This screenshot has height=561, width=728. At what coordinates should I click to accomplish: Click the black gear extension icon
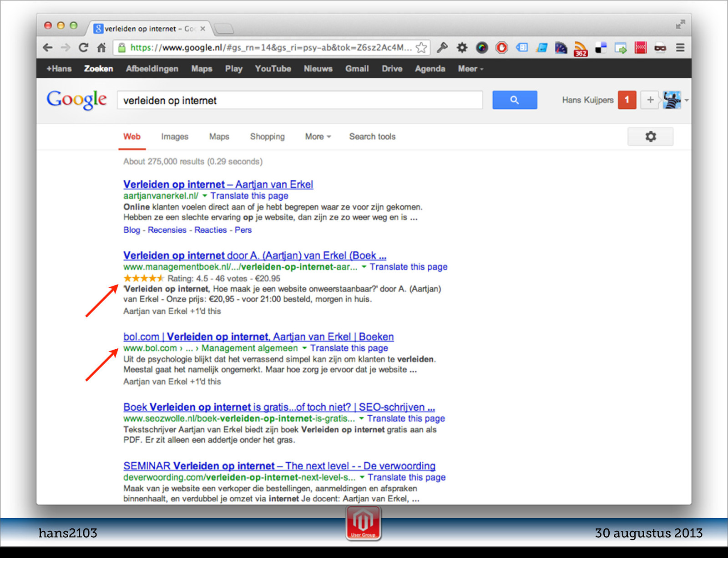462,47
